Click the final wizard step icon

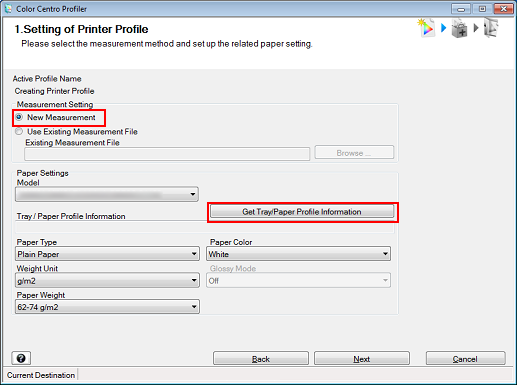point(491,28)
